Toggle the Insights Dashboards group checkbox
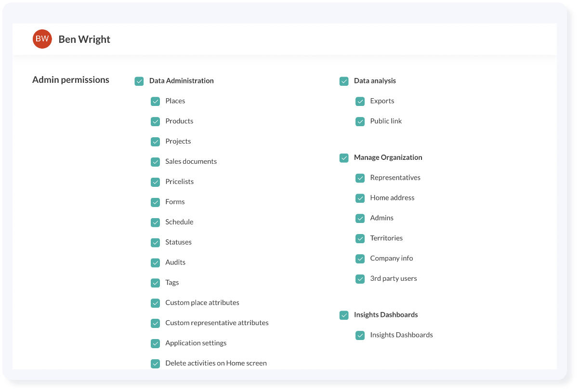This screenshot has height=392, width=579. coord(344,315)
